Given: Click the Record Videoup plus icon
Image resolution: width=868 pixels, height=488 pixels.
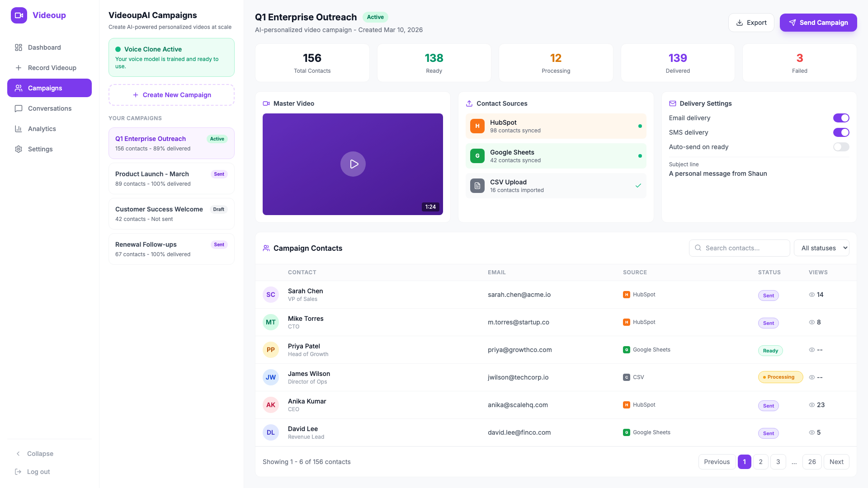Looking at the screenshot, I should click(x=19, y=68).
